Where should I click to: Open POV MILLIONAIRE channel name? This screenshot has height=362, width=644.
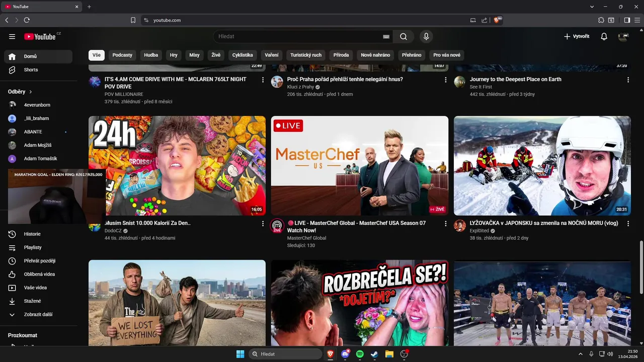[124, 94]
